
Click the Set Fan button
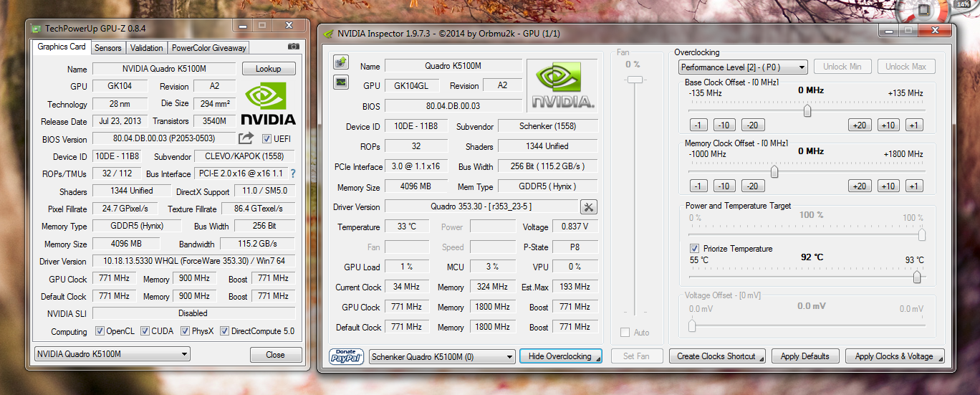coord(636,356)
